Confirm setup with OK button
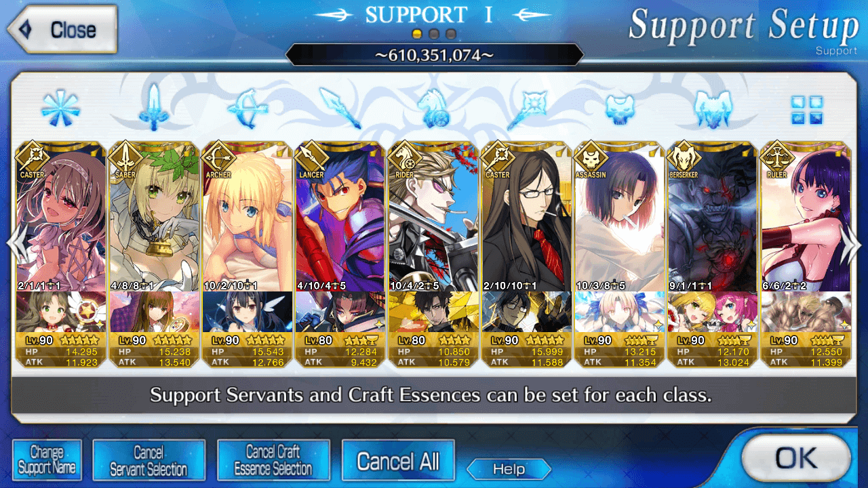Viewport: 868px width, 488px height. pos(795,459)
